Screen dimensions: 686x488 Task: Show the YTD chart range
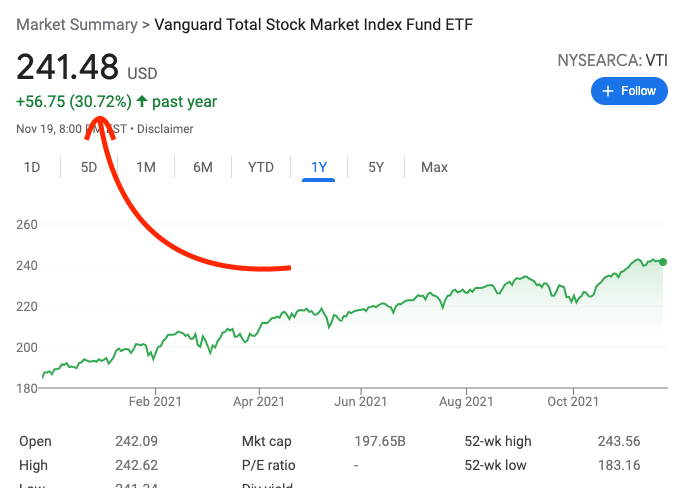pyautogui.click(x=260, y=167)
